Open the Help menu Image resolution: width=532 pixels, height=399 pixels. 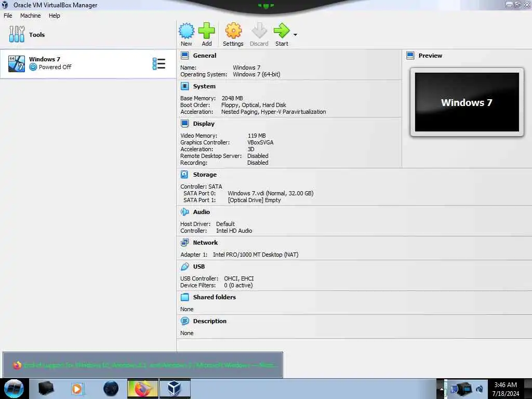pyautogui.click(x=54, y=16)
